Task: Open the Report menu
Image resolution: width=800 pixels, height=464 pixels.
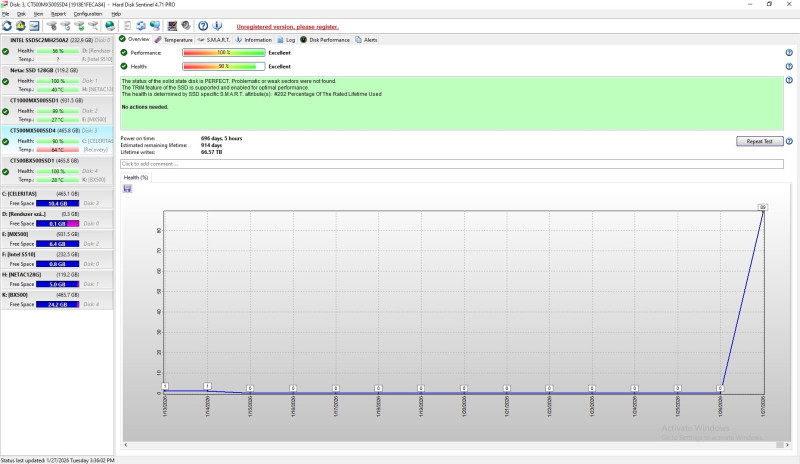Action: click(58, 14)
